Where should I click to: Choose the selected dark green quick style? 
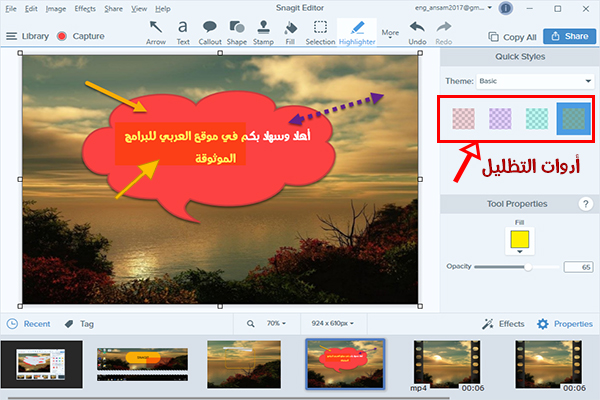[x=573, y=119]
